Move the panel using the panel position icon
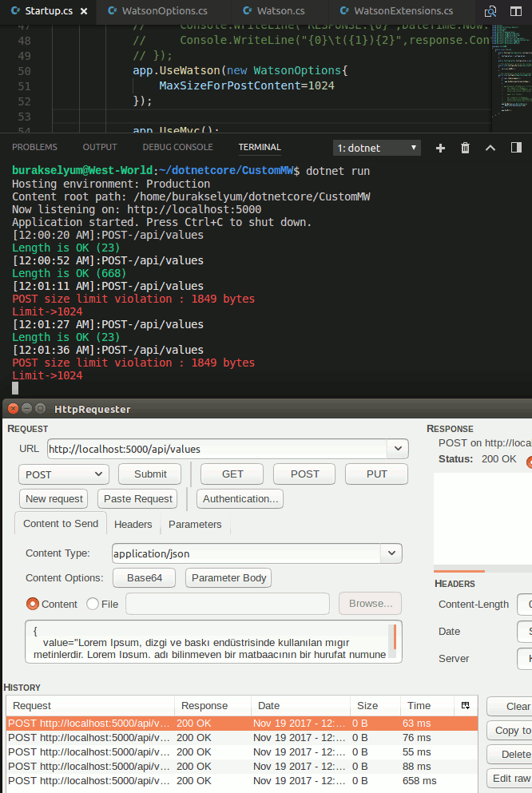Image resolution: width=532 pixels, height=793 pixels. click(516, 148)
